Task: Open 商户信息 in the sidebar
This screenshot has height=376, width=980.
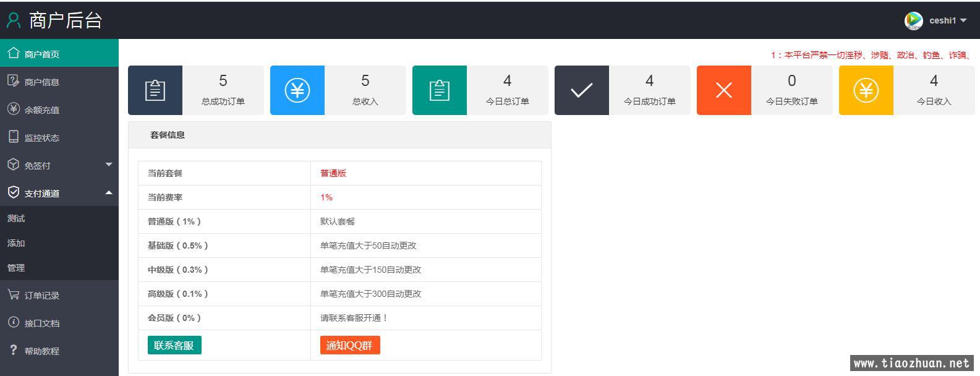Action: pos(42,82)
